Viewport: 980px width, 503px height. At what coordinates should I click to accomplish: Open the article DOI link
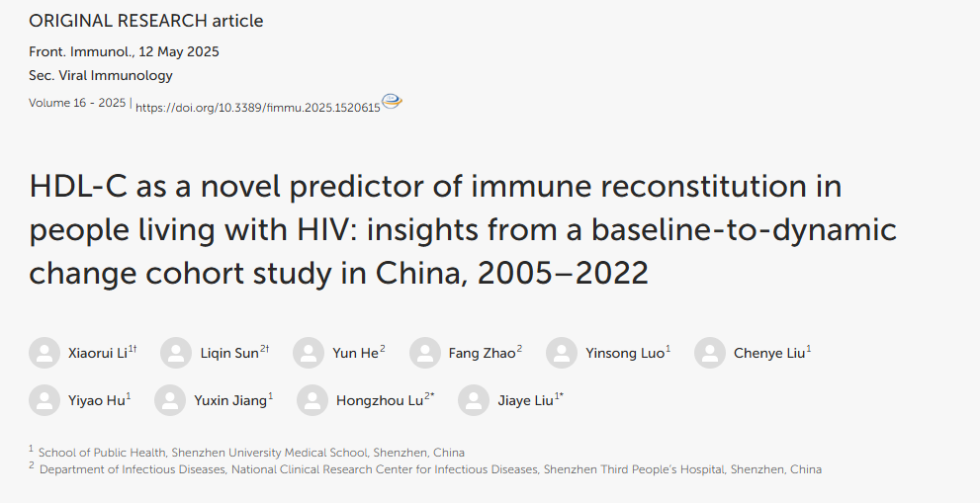point(257,108)
